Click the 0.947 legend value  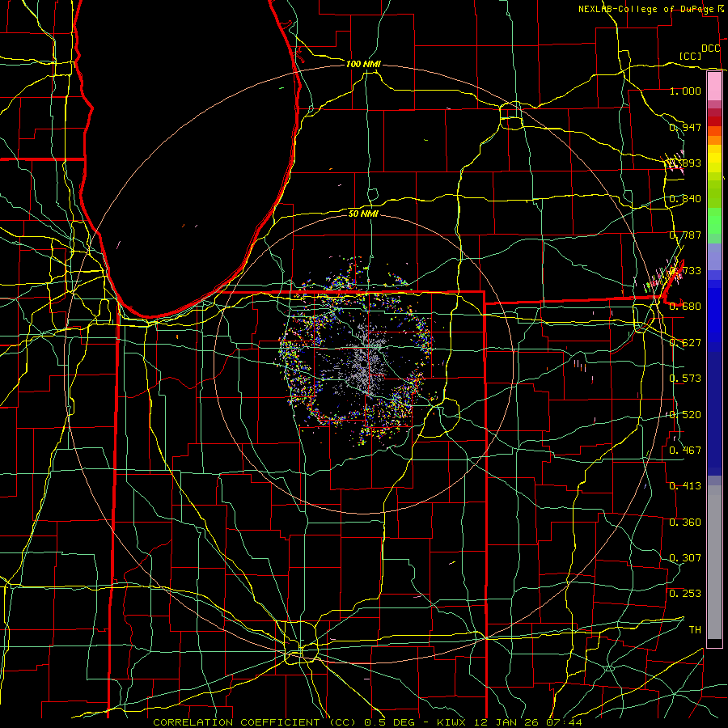point(685,127)
